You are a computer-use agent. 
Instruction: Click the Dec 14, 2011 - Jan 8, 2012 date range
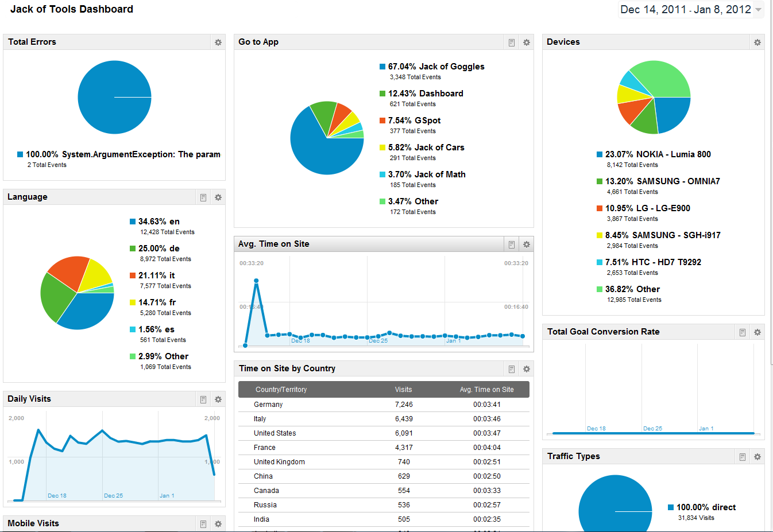pyautogui.click(x=686, y=9)
